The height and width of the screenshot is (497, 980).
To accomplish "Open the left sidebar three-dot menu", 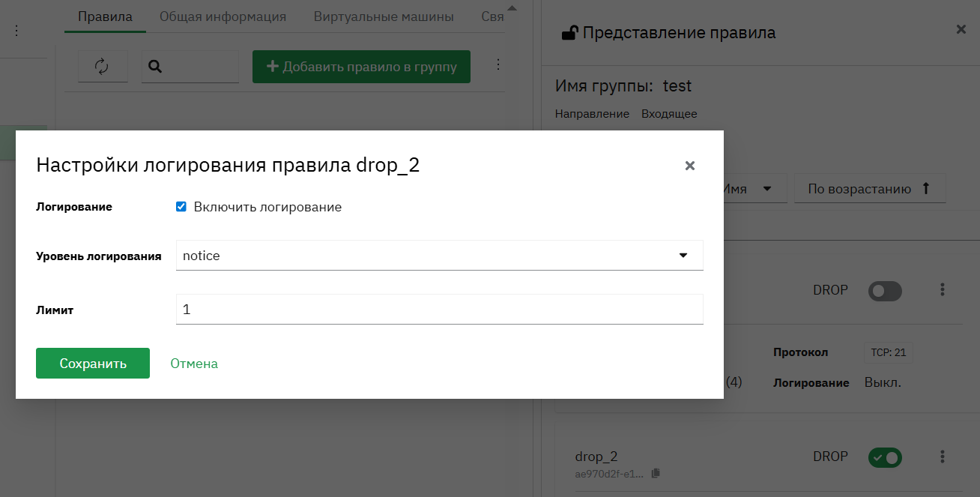I will pos(16,31).
